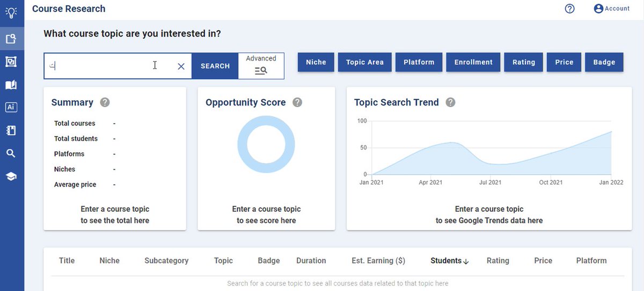Image resolution: width=644 pixels, height=291 pixels.
Task: Sort table by Badge column header
Action: (x=269, y=260)
